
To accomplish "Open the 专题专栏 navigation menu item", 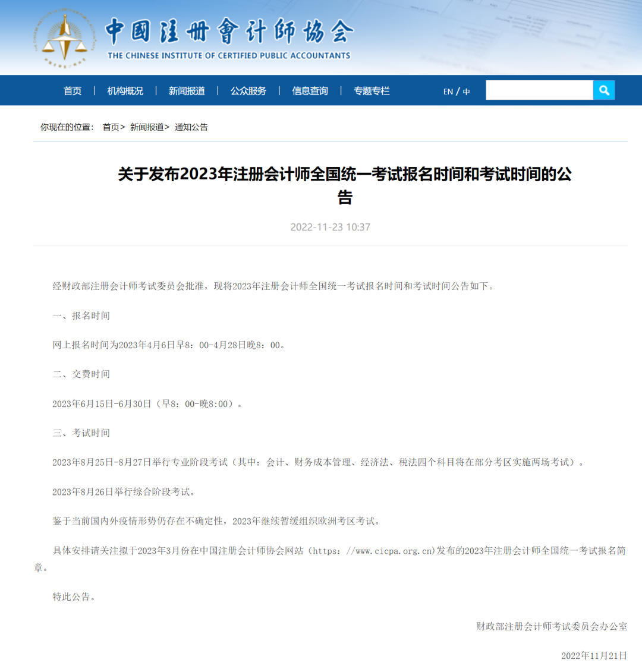I will 371,90.
